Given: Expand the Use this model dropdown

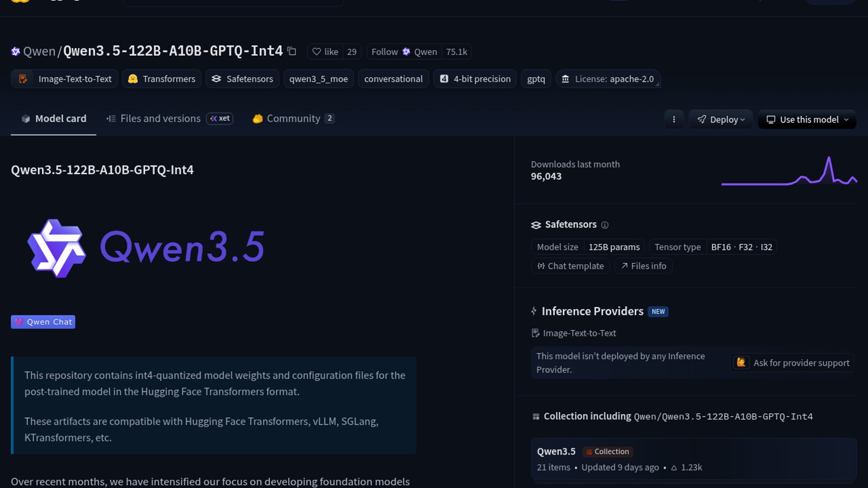Looking at the screenshot, I should coord(807,119).
